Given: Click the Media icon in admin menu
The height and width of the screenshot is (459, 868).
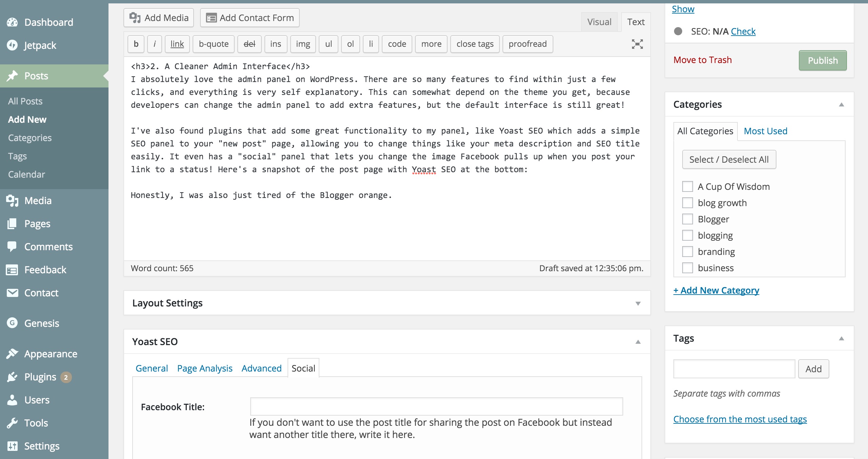Looking at the screenshot, I should (x=12, y=201).
